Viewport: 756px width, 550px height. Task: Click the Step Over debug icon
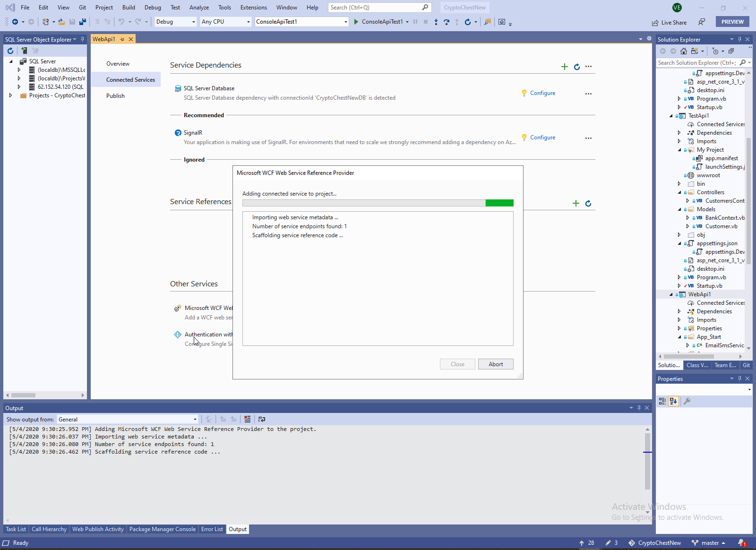point(447,22)
